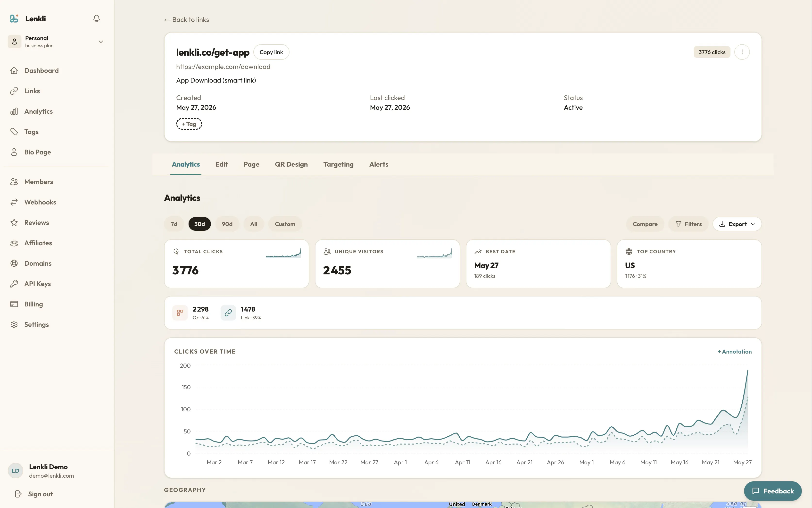Image resolution: width=812 pixels, height=508 pixels.
Task: Click the lenkli.co/get-app title
Action: click(213, 52)
